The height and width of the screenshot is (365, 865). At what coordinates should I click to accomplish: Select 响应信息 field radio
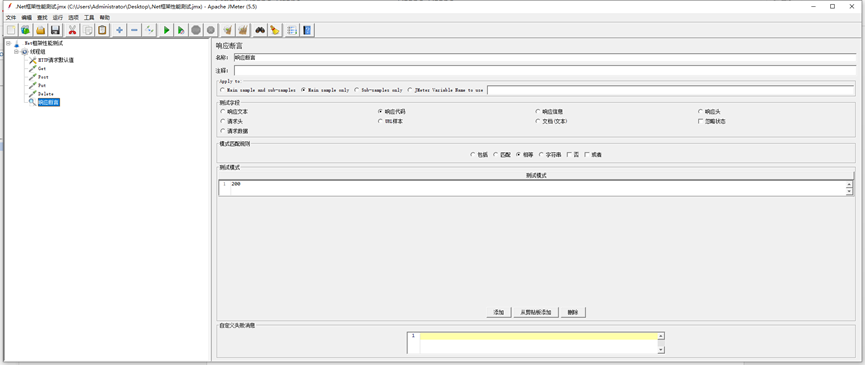[x=538, y=111]
